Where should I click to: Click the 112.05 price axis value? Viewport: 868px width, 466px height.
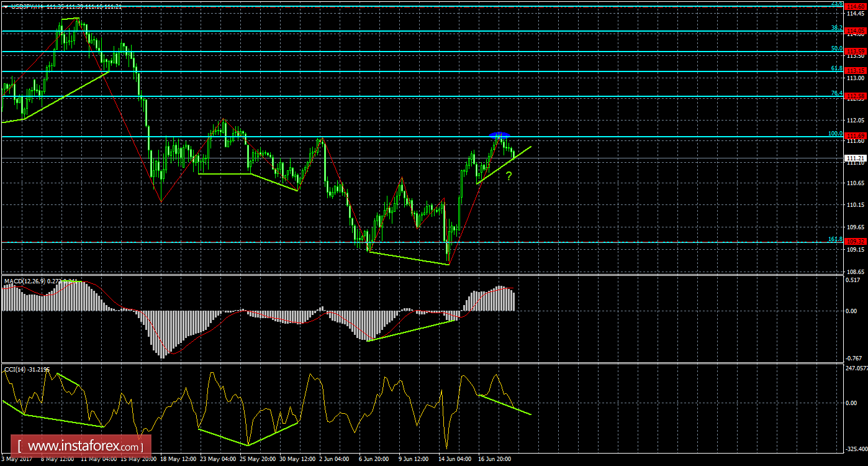click(x=856, y=120)
